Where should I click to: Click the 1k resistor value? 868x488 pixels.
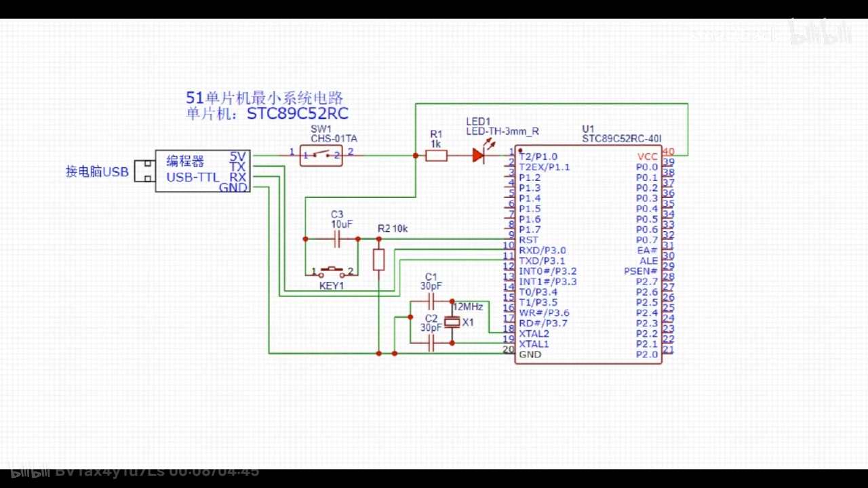(436, 144)
